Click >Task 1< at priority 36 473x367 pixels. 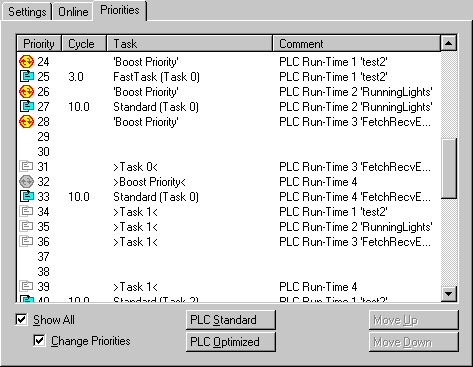135,242
